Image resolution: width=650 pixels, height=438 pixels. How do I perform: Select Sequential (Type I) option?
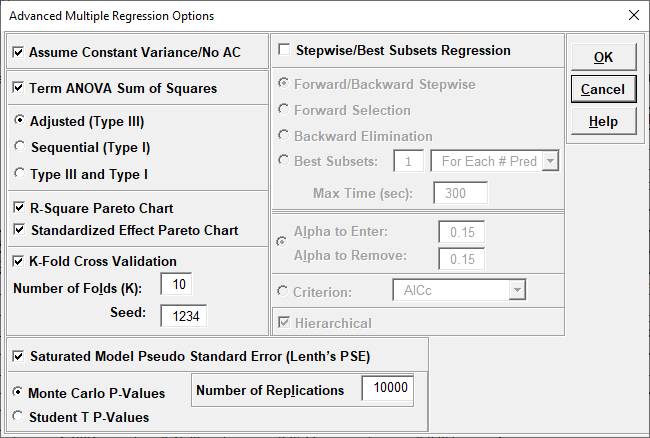19,147
